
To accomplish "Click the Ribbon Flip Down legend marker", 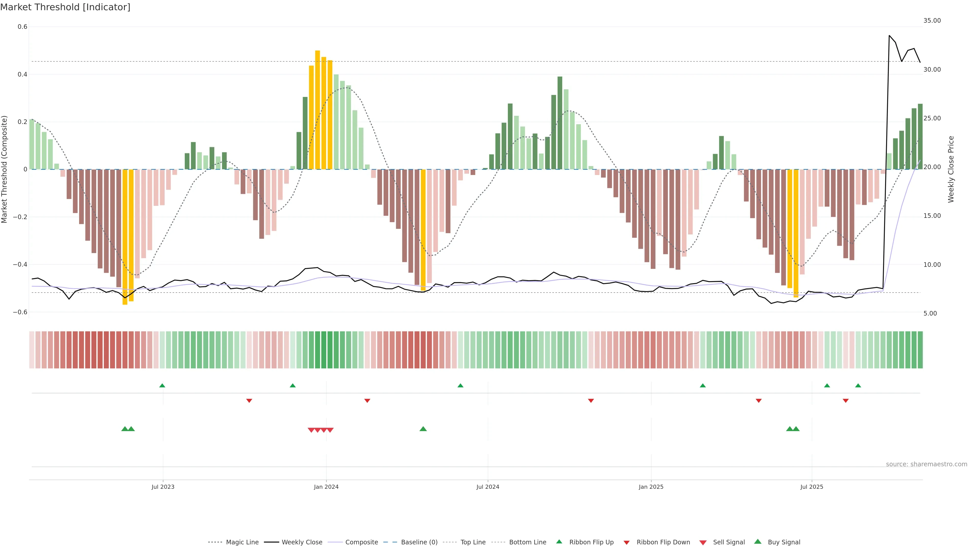I will (x=626, y=543).
